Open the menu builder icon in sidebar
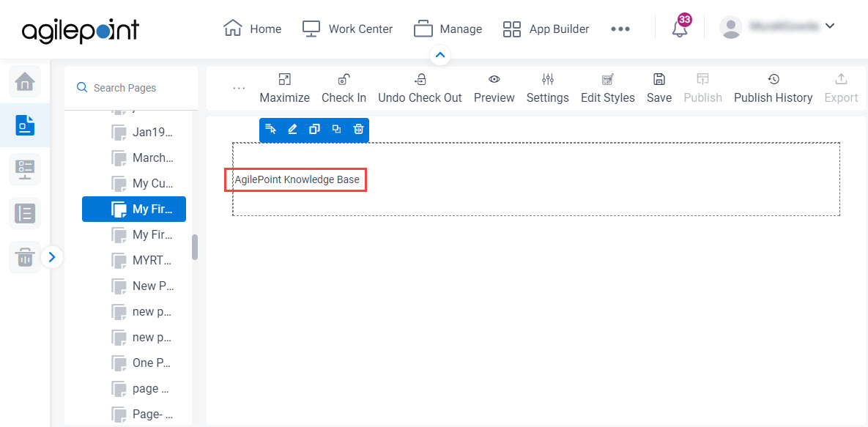The image size is (868, 427). [x=25, y=213]
